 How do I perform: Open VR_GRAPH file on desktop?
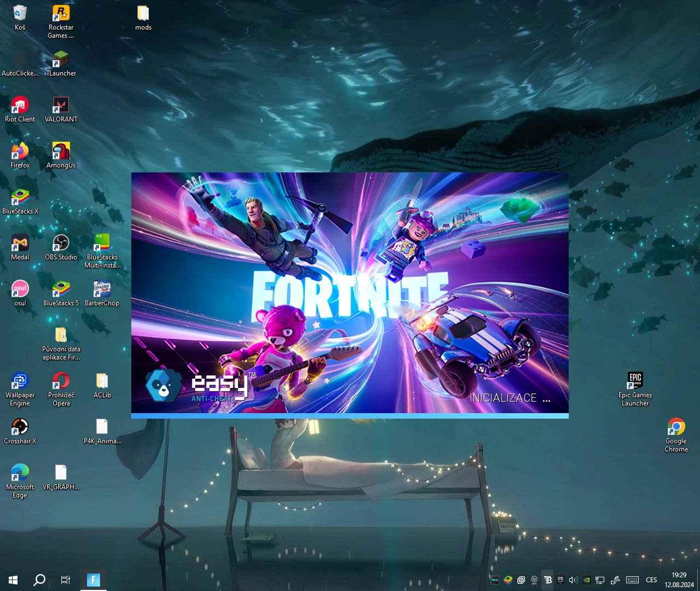[61, 477]
